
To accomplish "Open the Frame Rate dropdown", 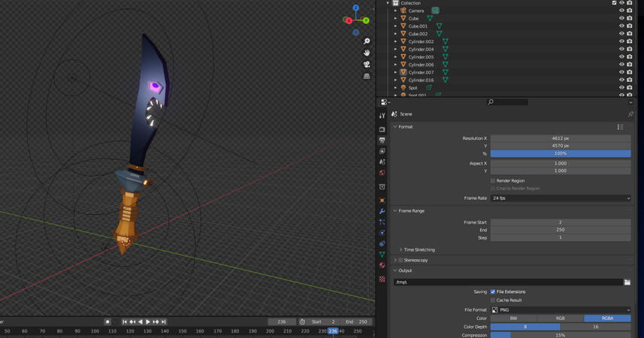I will pos(561,198).
